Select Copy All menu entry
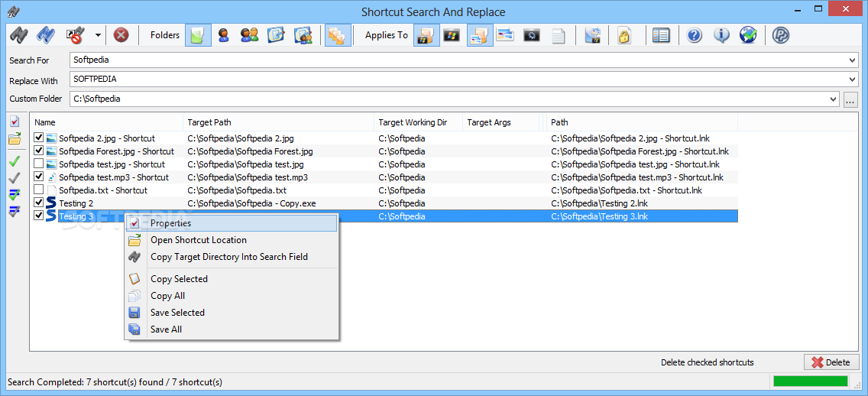868x396 pixels. click(232, 296)
